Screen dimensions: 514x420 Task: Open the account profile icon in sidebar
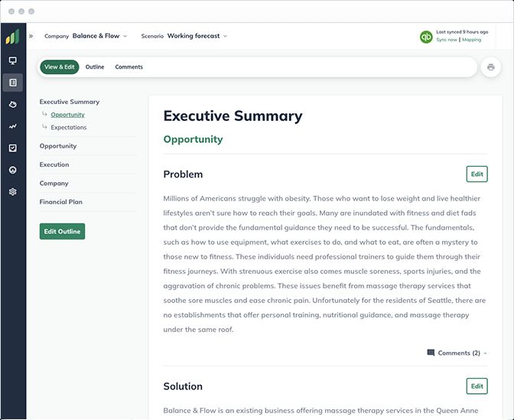13,170
